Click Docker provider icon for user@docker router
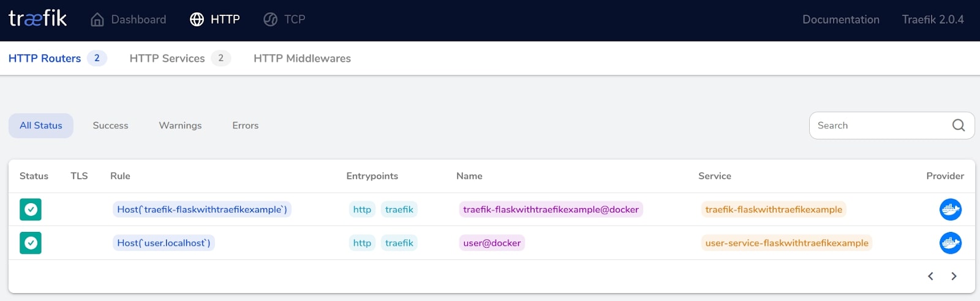 pos(950,243)
